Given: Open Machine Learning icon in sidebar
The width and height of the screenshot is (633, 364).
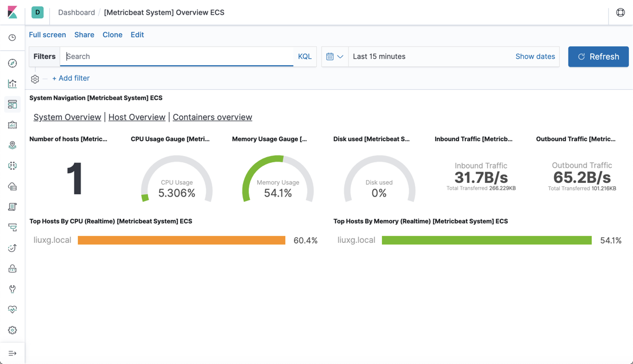Looking at the screenshot, I should click(13, 166).
